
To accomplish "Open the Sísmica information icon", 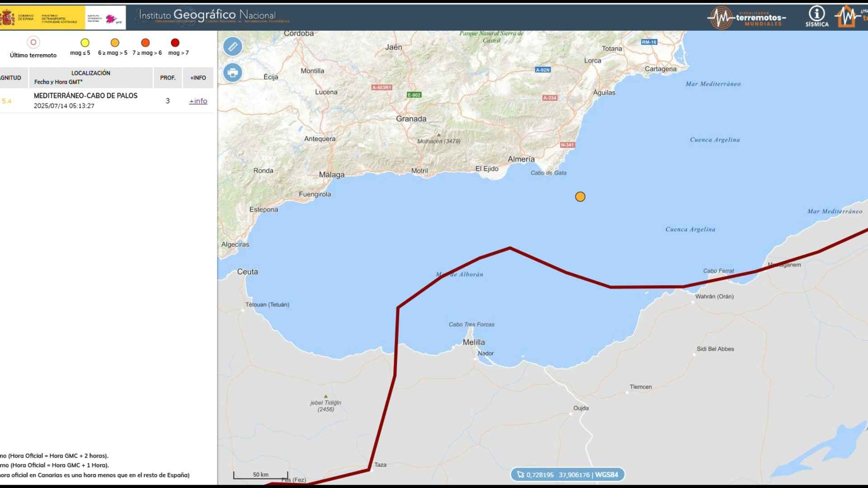I will tap(816, 17).
